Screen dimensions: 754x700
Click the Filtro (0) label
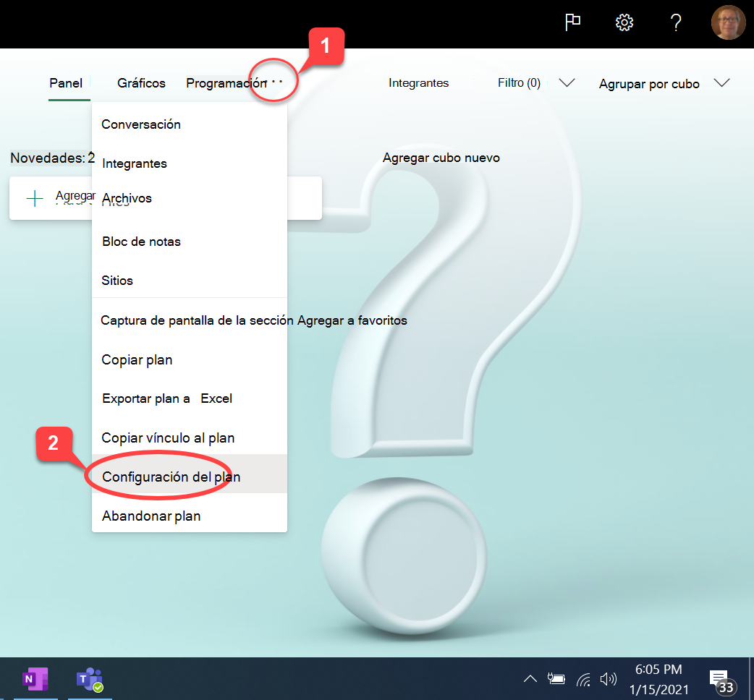point(519,83)
